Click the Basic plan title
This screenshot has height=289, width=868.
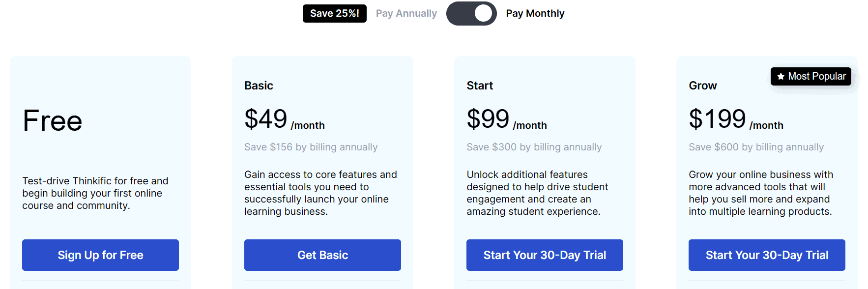259,86
